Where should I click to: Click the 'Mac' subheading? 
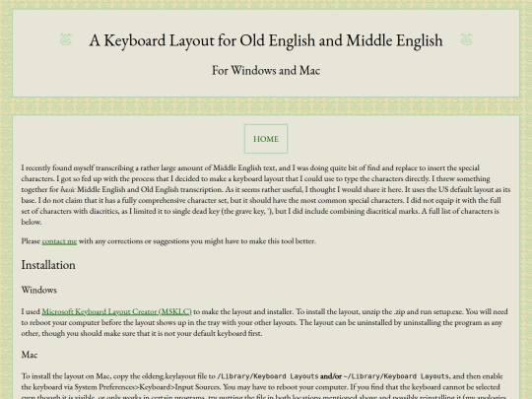30,355
